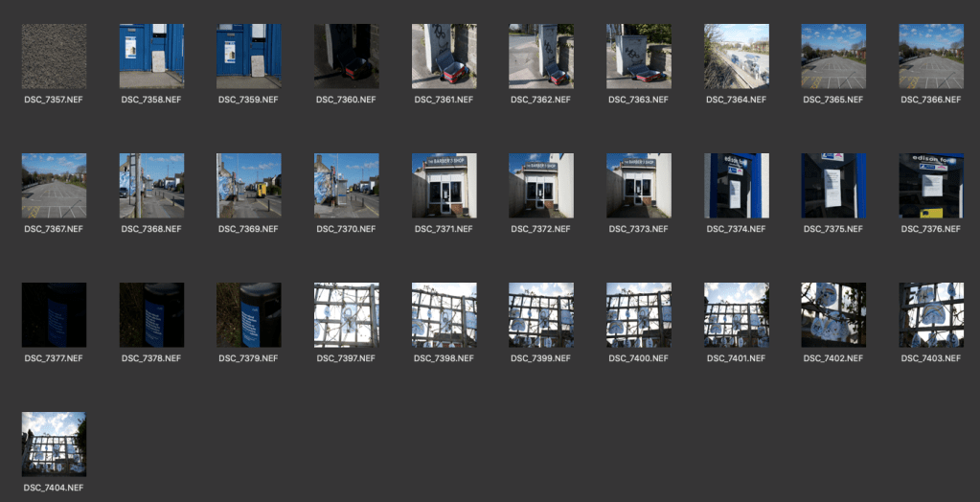Select the DSC_7357.NEF gravel thumbnail
Image resolution: width=980 pixels, height=502 pixels.
[x=54, y=57]
